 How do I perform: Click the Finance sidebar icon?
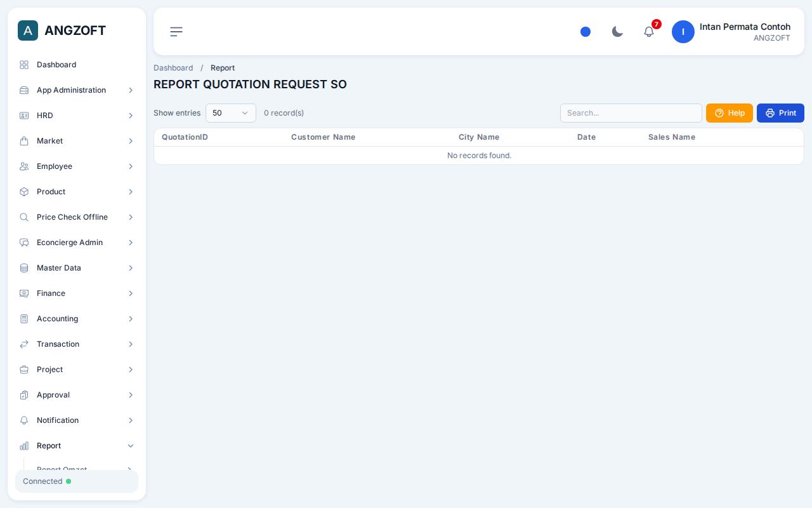[24, 293]
